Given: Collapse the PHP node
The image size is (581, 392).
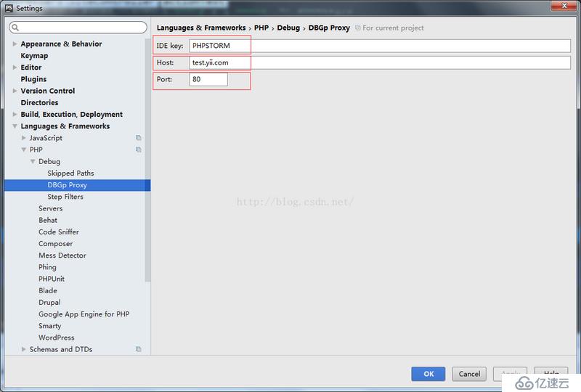Looking at the screenshot, I should 24,150.
